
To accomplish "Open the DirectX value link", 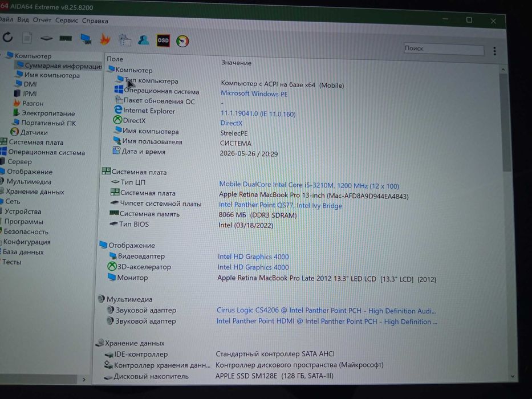I will tap(232, 123).
